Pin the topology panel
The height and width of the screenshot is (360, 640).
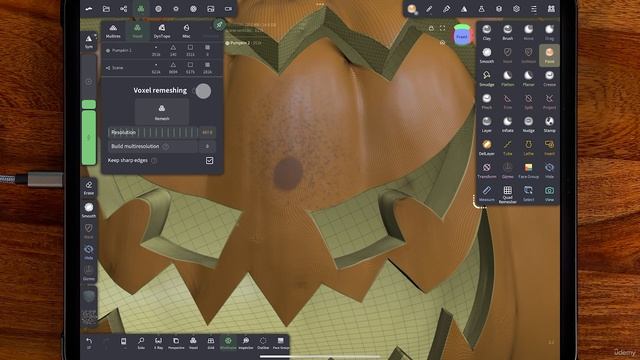click(x=219, y=25)
